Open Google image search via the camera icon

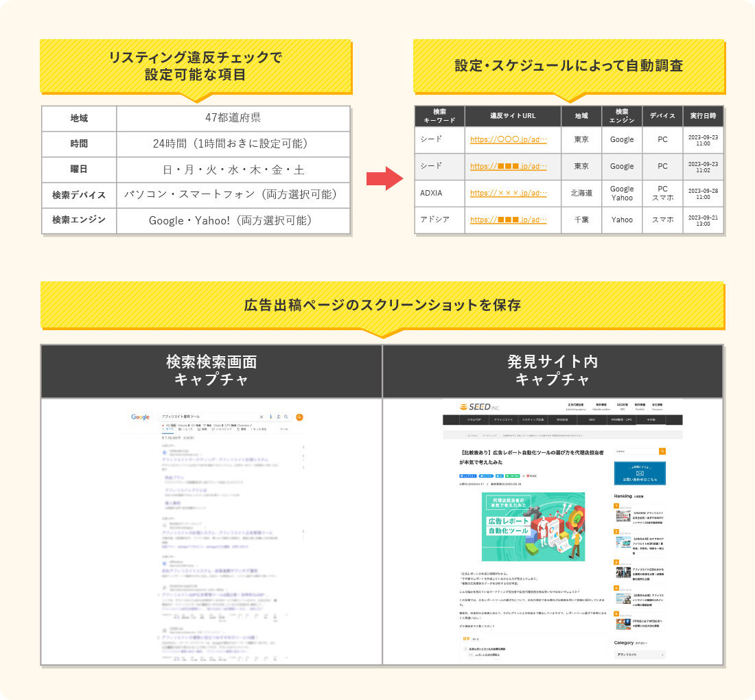[279, 417]
